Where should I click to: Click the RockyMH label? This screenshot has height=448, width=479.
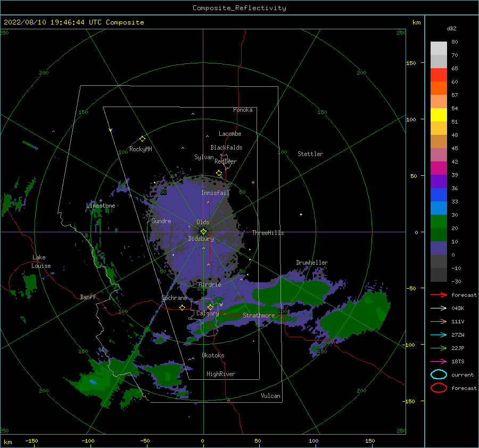(x=141, y=149)
